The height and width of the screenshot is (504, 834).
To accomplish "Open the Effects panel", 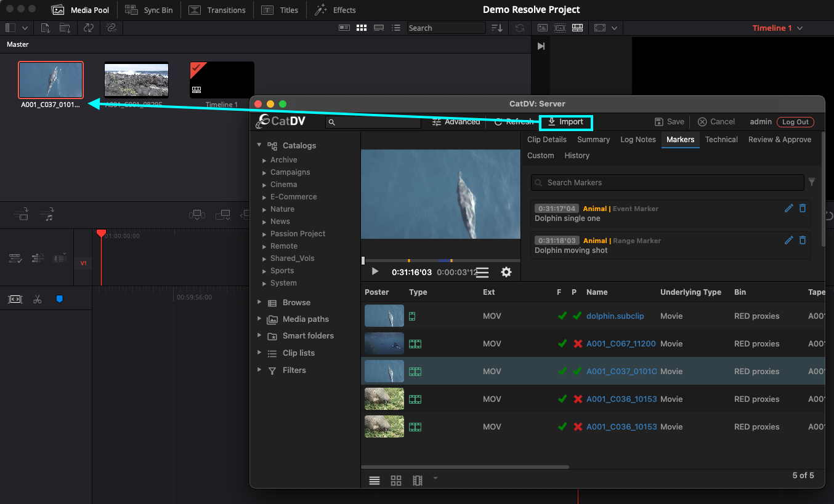I will point(335,10).
